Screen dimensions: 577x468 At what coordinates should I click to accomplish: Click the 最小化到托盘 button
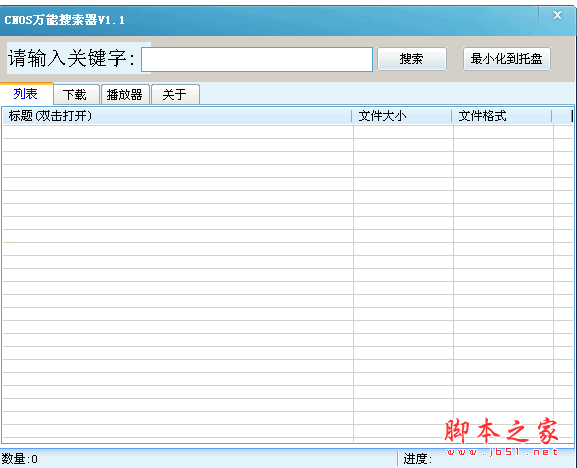506,59
